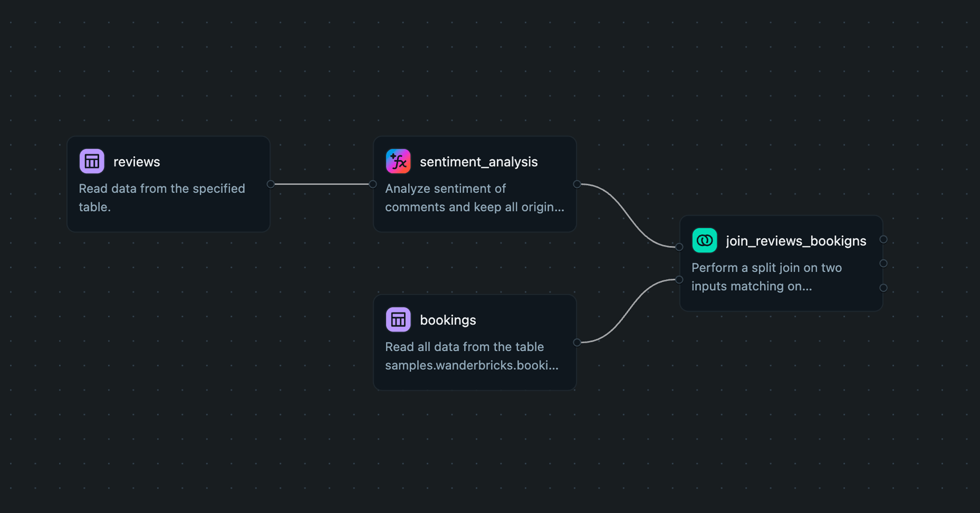This screenshot has width=980, height=513.
Task: Select the sentiment_analysis node title
Action: [x=479, y=162]
